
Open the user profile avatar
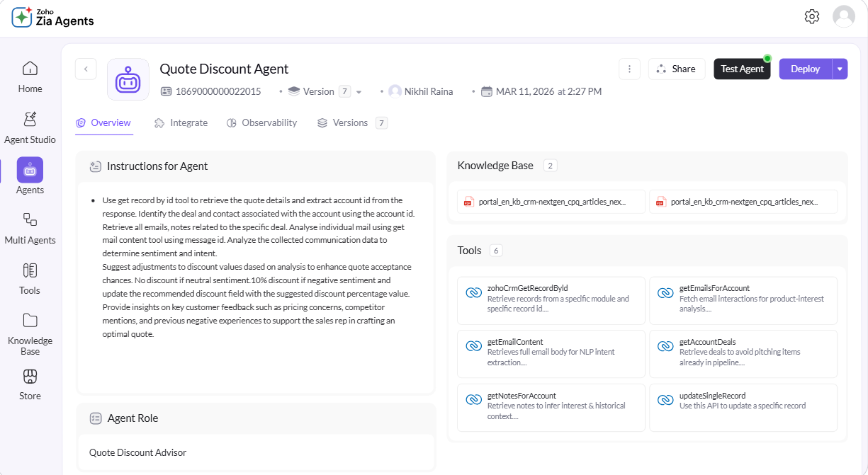844,16
